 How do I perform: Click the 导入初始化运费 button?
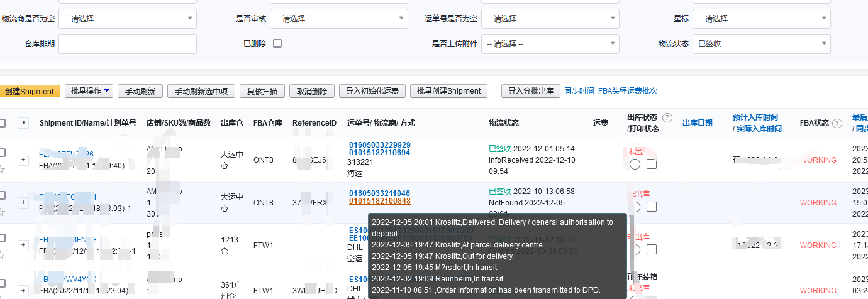click(372, 91)
